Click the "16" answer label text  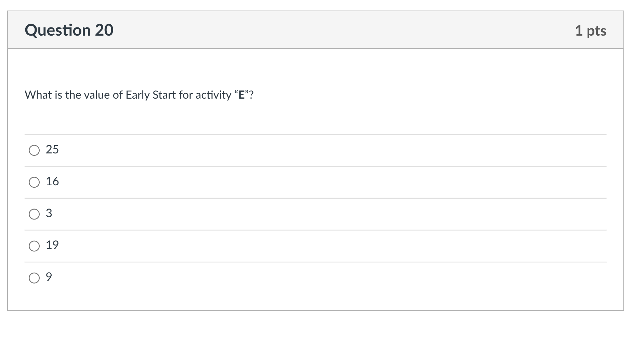pyautogui.click(x=52, y=181)
